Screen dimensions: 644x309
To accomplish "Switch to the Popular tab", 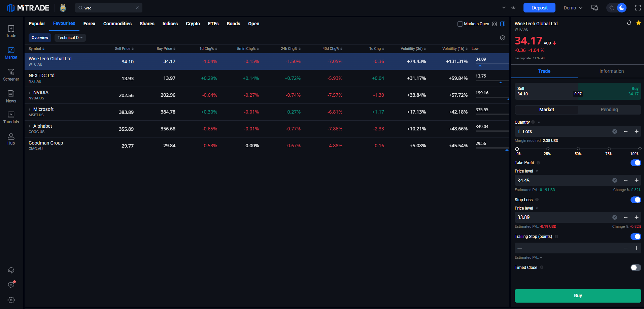I will click(37, 24).
